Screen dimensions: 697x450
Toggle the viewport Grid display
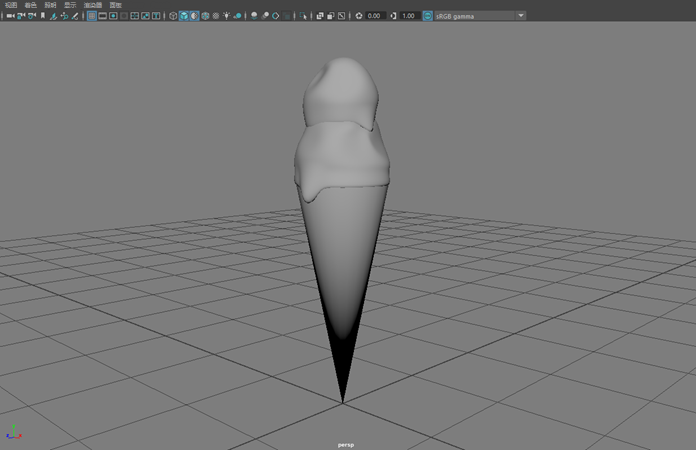click(x=92, y=16)
